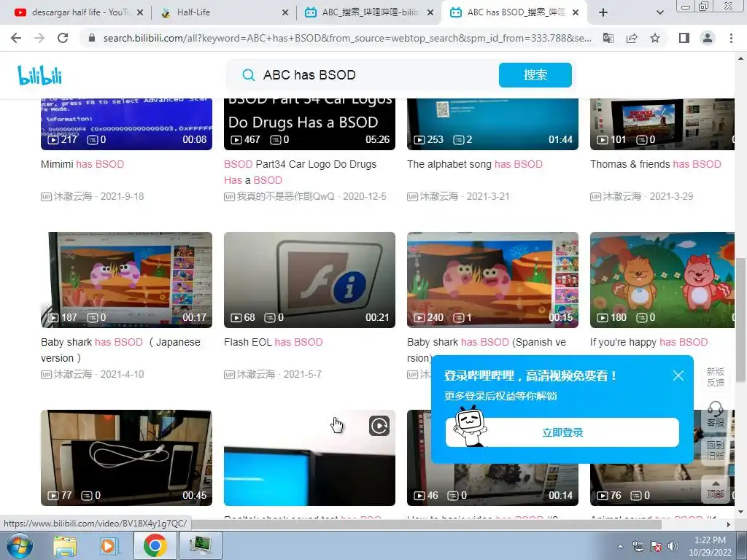Open Mimimi has BSOD video title
Screen dimensions: 747x560
[x=82, y=164]
